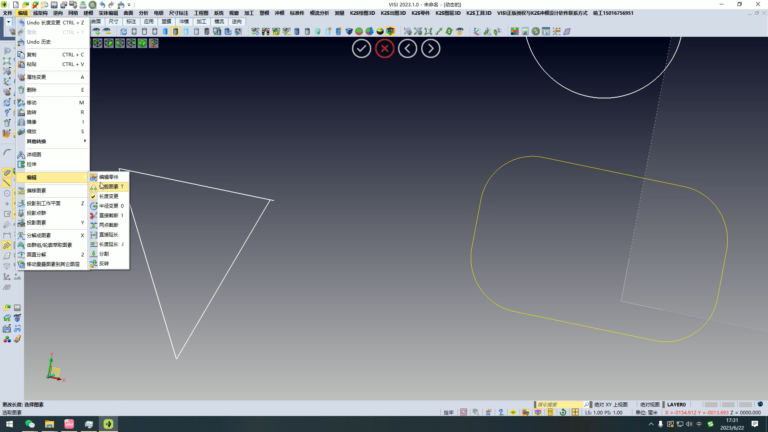Screen dimensions: 768x432
Task: Select 删除 menu entry with trash icon
Action: tap(52, 90)
